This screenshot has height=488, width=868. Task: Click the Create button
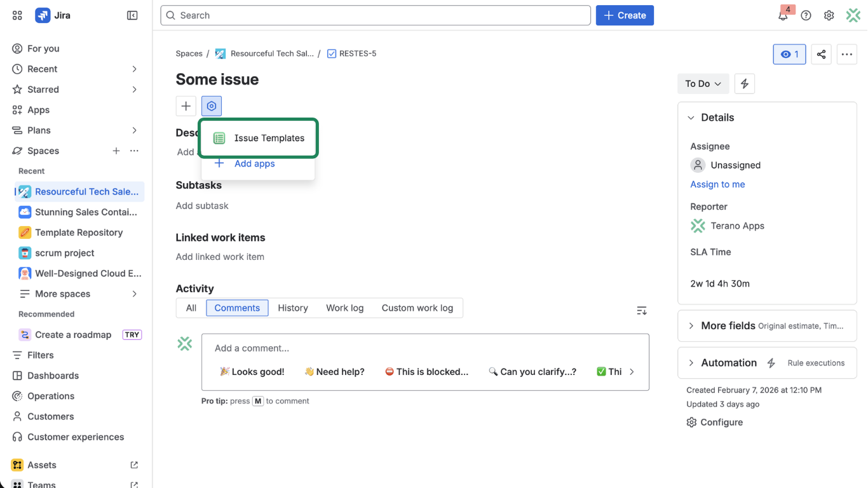pos(625,15)
